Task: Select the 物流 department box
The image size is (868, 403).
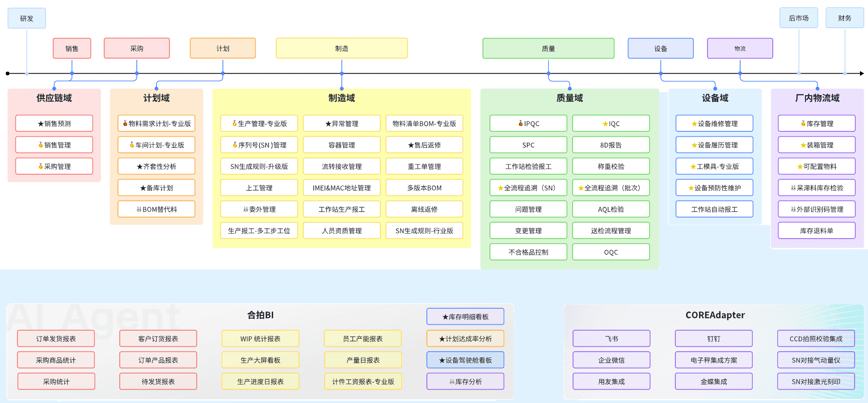Action: pyautogui.click(x=740, y=48)
